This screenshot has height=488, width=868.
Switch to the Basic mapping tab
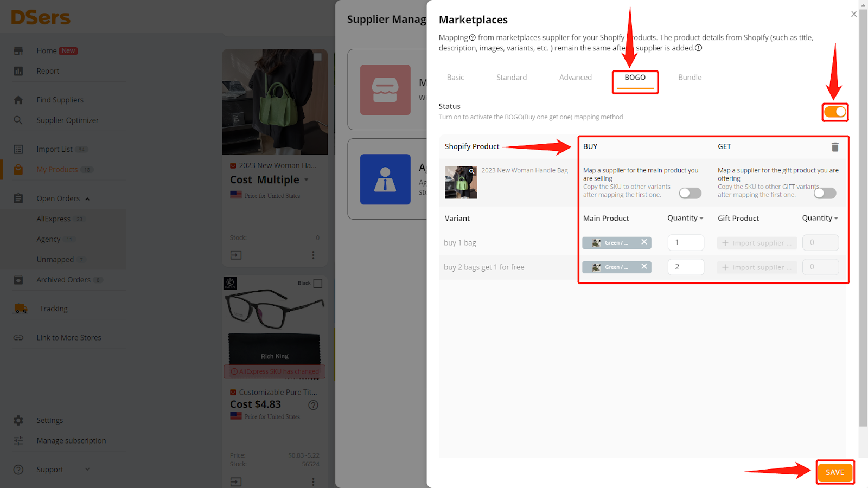point(455,78)
